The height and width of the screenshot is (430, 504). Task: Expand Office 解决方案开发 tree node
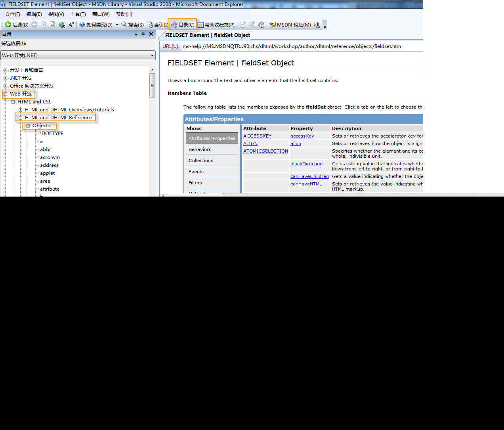(6, 86)
